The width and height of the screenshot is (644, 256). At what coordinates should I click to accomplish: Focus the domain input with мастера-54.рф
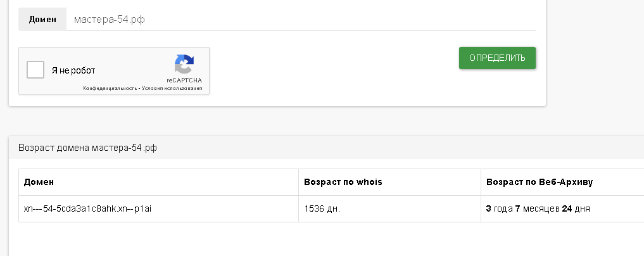[x=301, y=19]
